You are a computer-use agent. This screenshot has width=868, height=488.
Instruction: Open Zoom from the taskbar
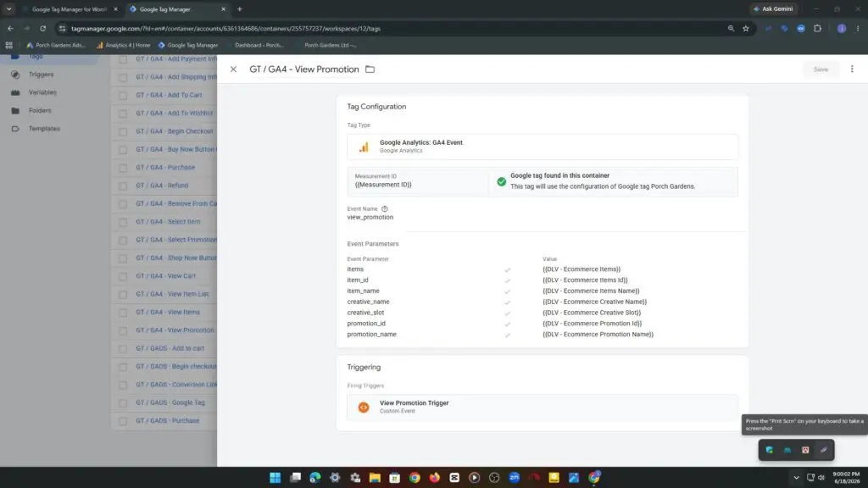click(x=515, y=478)
